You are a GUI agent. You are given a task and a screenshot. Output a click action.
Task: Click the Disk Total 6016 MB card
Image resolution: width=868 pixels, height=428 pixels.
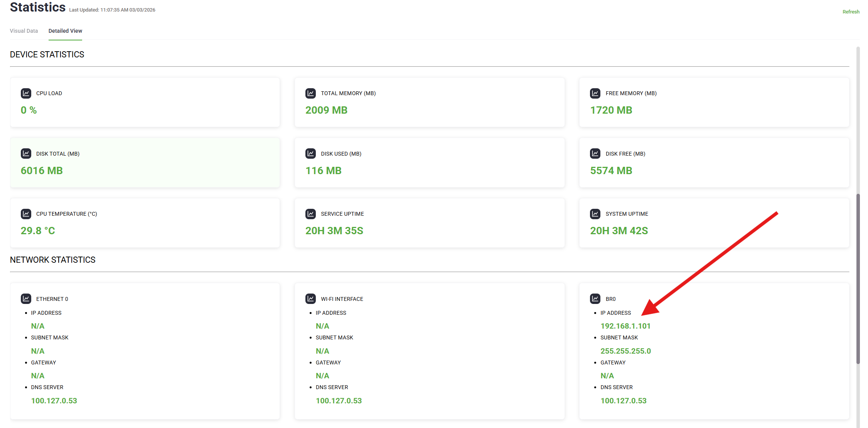(x=145, y=163)
